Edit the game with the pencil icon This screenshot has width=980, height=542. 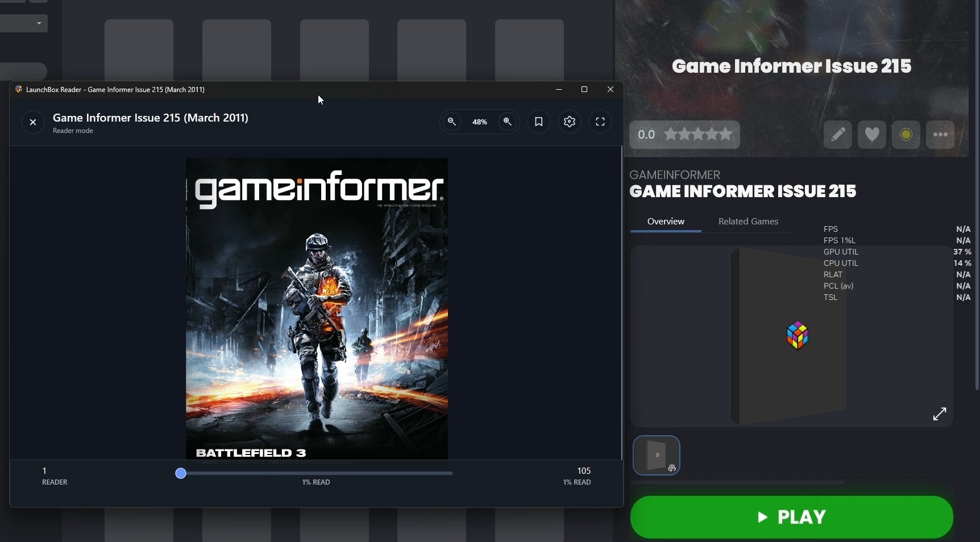pyautogui.click(x=838, y=135)
